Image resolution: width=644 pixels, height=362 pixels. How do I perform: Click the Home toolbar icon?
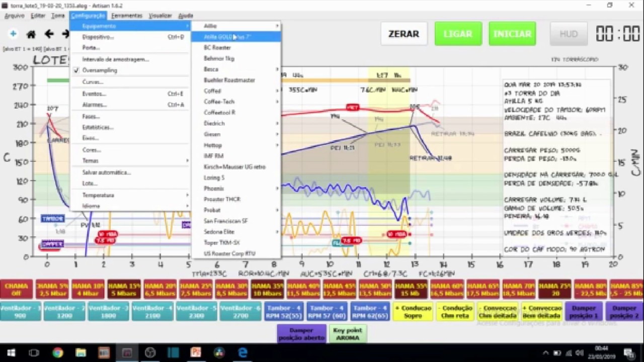point(31,34)
